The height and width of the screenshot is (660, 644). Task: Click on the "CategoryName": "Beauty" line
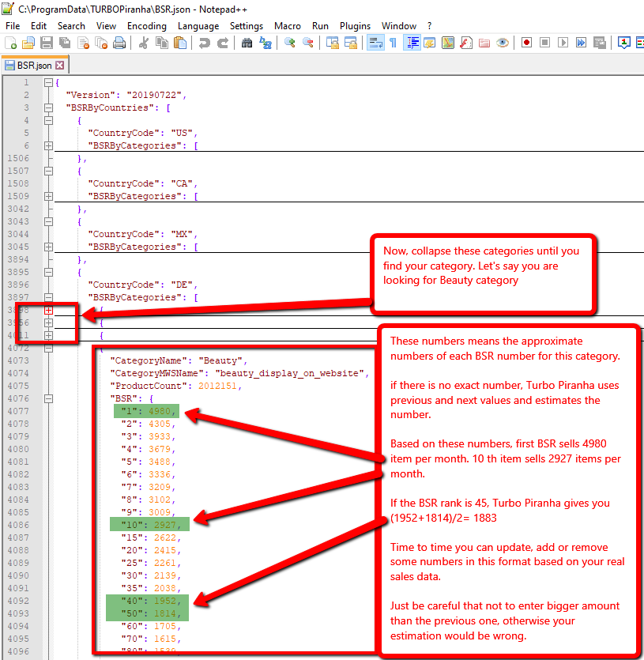[179, 360]
